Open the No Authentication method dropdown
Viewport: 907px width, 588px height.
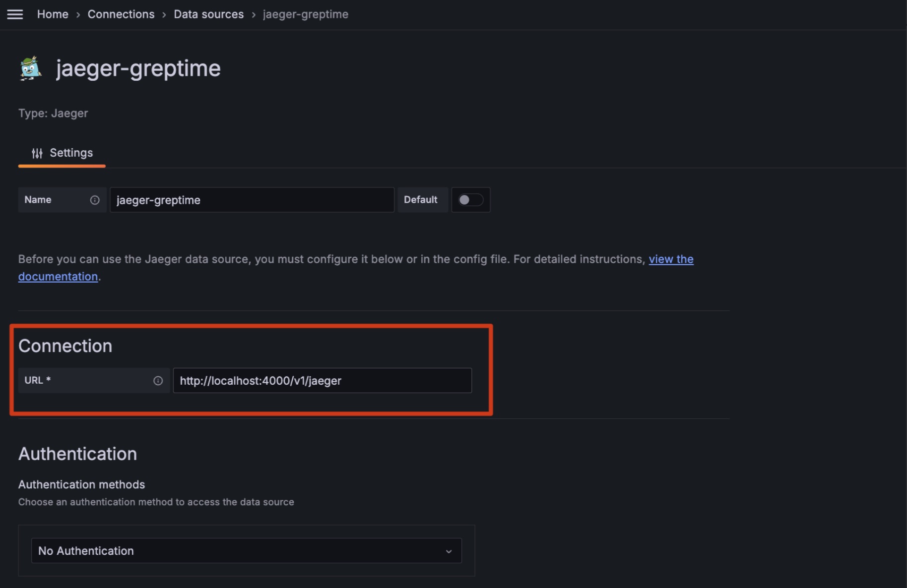[x=246, y=551]
